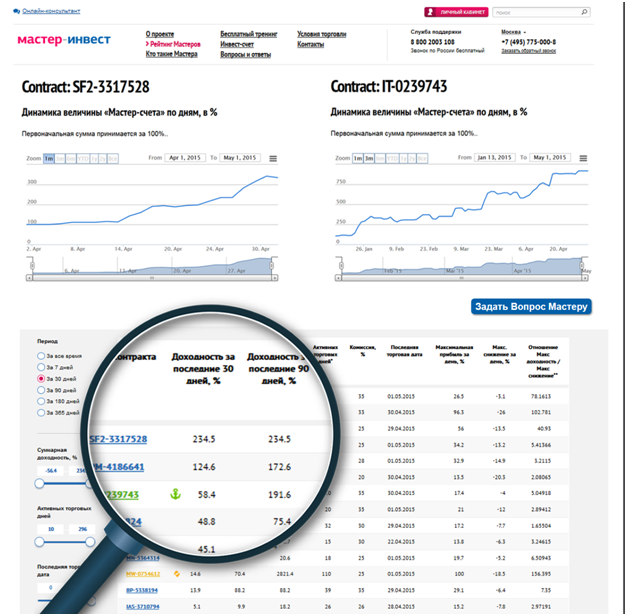Click 'Заказать обратный звонок' link
Screen dimensions: 627x616
click(529, 51)
